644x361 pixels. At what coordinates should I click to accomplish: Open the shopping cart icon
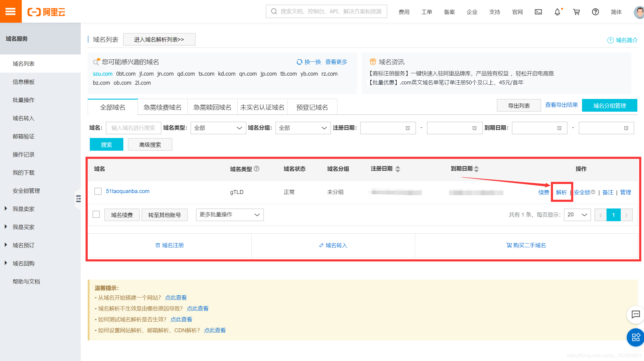point(576,11)
